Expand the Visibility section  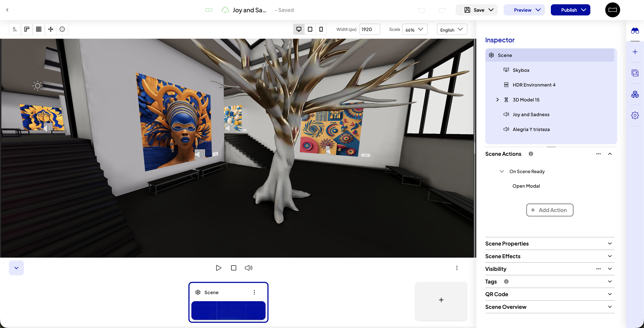[x=610, y=269]
